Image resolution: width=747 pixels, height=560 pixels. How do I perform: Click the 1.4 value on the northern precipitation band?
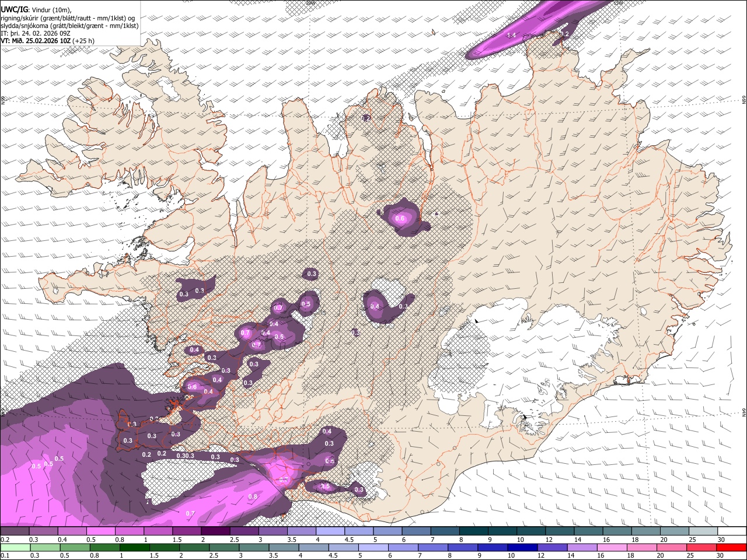[x=512, y=36]
